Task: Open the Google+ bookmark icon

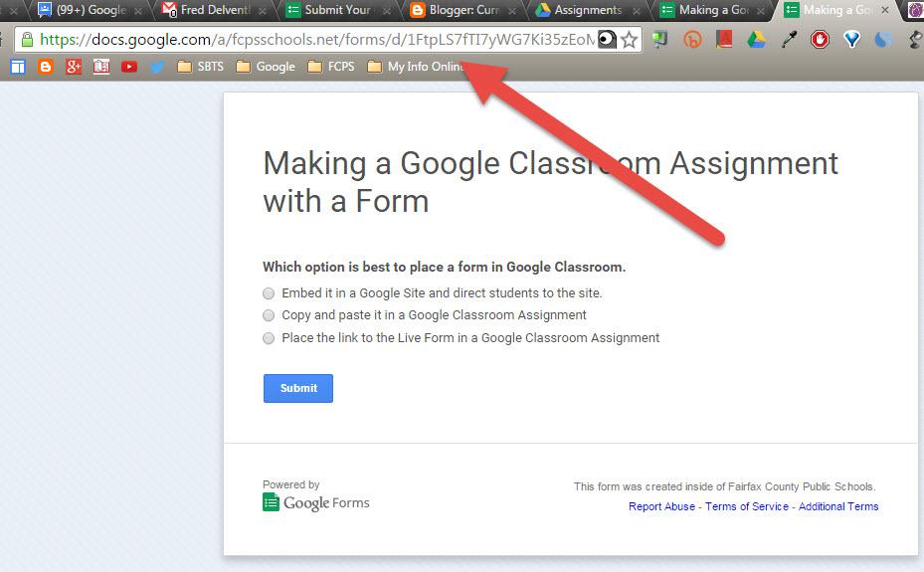Action: (x=73, y=67)
